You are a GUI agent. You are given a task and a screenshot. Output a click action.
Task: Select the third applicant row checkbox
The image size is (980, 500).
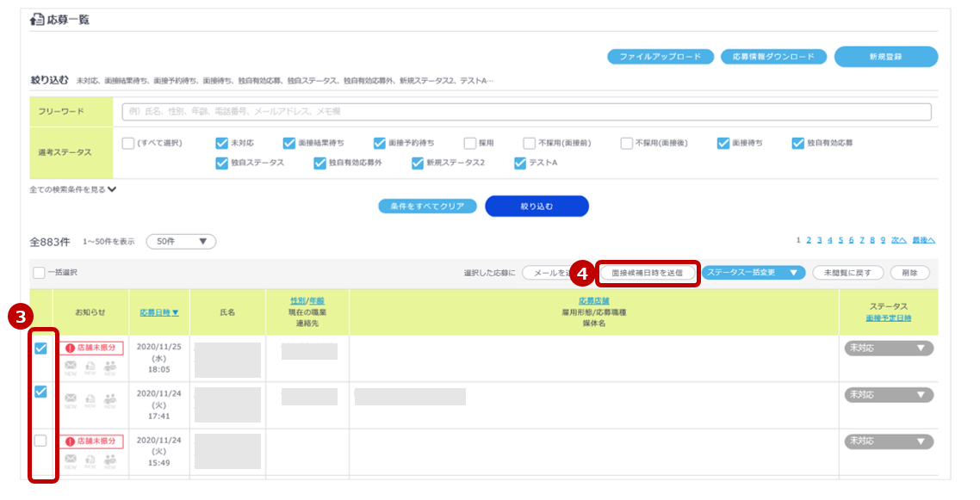coord(40,441)
